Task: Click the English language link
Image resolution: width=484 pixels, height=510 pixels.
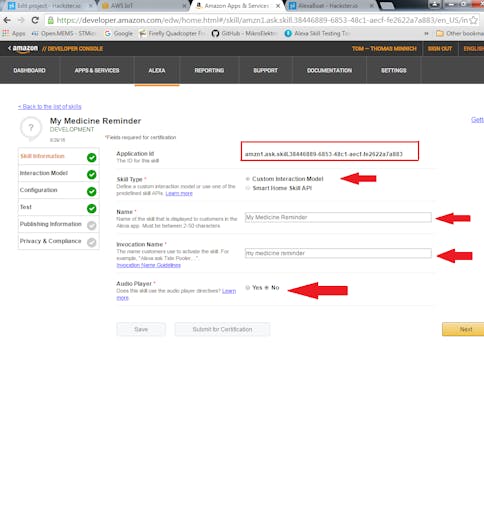Action: click(474, 49)
